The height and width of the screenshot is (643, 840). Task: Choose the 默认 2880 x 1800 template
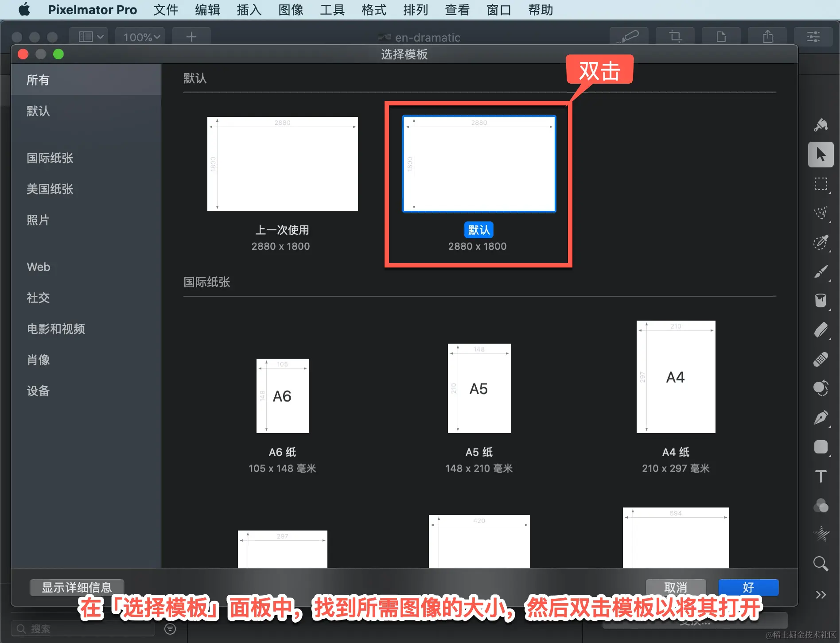tap(479, 164)
